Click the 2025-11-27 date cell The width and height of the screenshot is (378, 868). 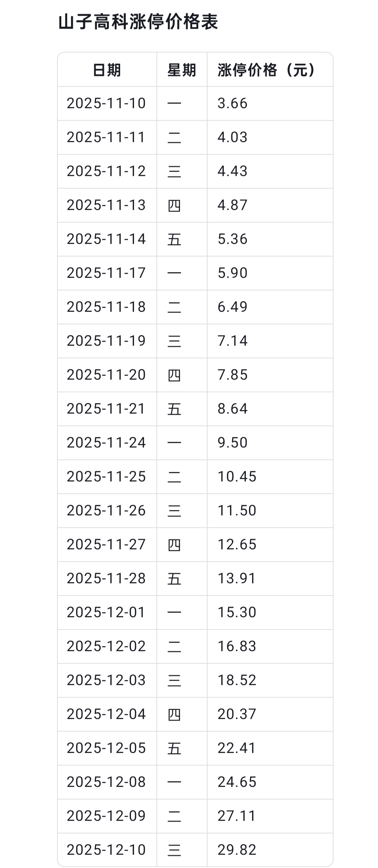click(106, 544)
